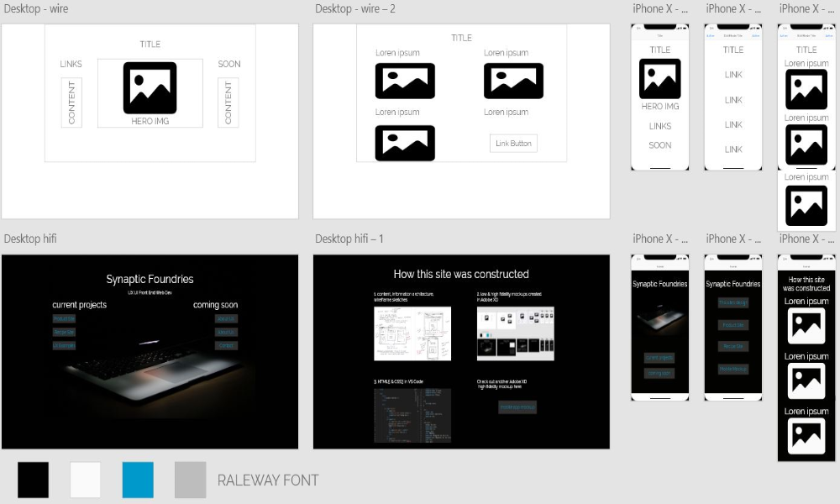Click the left vertical CONTENT box in Desktop wire
Viewport: 840px width, 504px height.
pyautogui.click(x=71, y=102)
